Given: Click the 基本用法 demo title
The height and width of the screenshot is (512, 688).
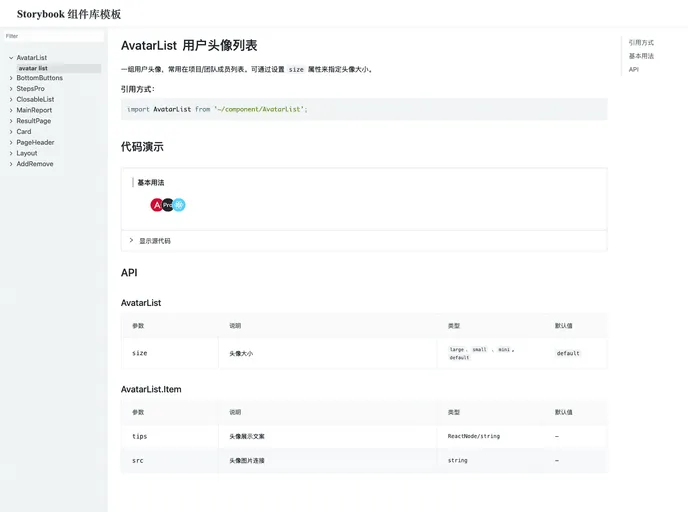Looking at the screenshot, I should coord(150,183).
